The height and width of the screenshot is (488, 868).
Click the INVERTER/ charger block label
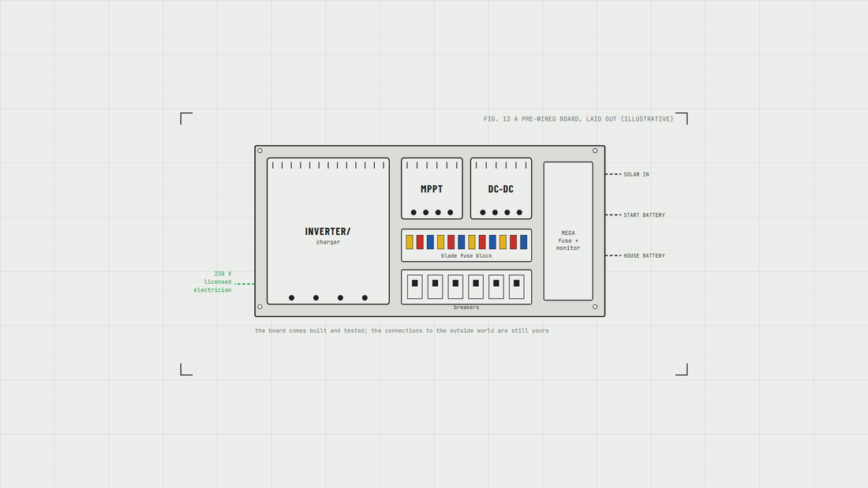327,235
